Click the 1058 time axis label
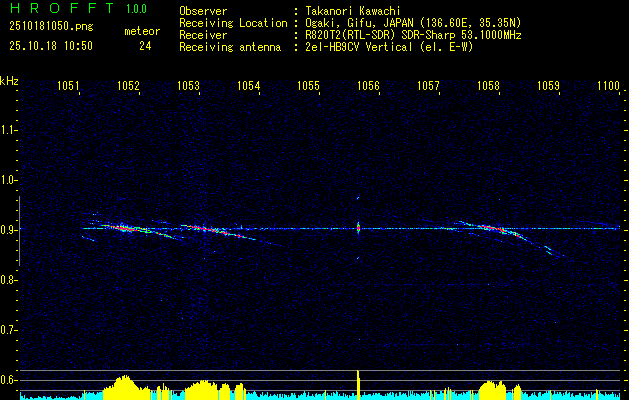 (489, 85)
